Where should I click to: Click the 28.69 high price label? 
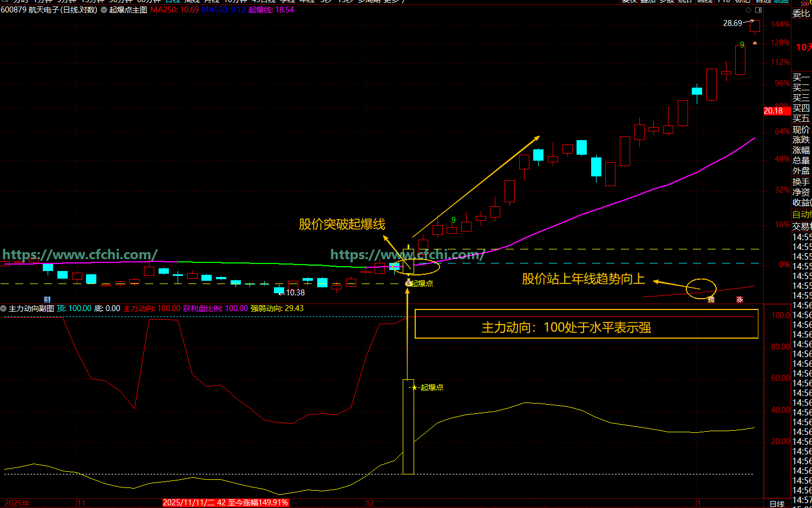732,23
